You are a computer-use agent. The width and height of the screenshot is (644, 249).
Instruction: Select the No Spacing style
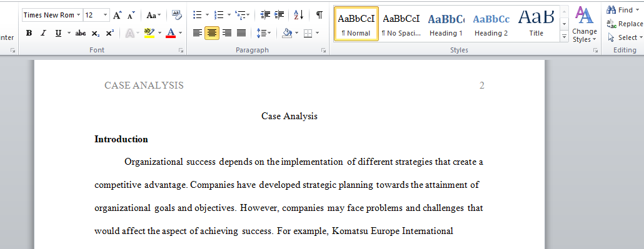click(401, 24)
